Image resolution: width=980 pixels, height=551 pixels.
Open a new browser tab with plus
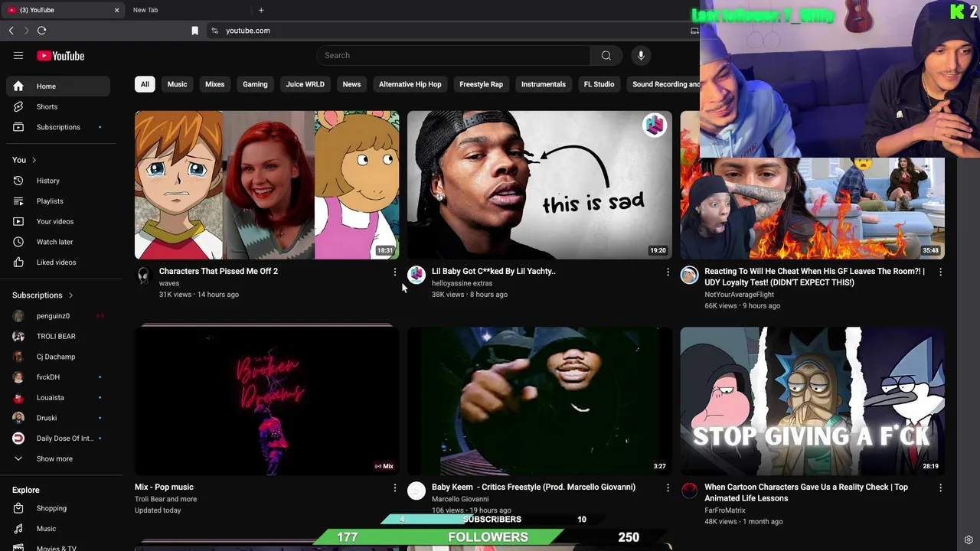click(261, 10)
